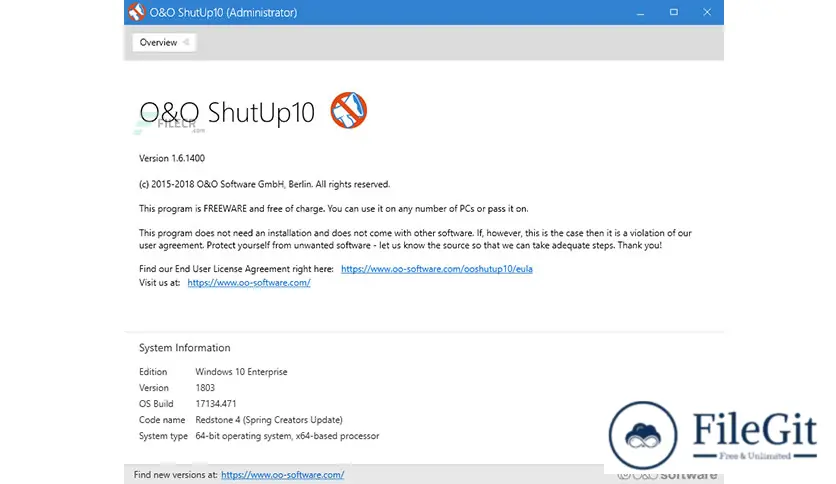Click the '(c) 2015-2018 O&O Software GmbH' copyright line

pyautogui.click(x=264, y=184)
